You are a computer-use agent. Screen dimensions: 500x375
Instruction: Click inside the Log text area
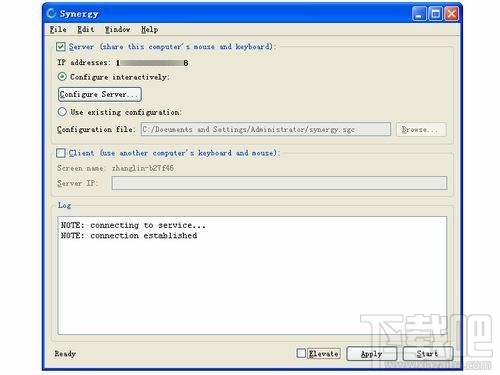(252, 275)
